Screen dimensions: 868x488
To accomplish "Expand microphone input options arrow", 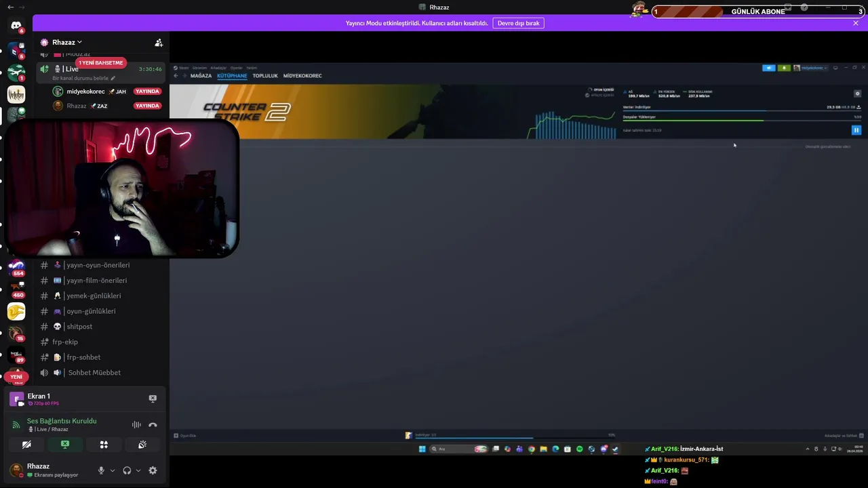I will pos(113,470).
